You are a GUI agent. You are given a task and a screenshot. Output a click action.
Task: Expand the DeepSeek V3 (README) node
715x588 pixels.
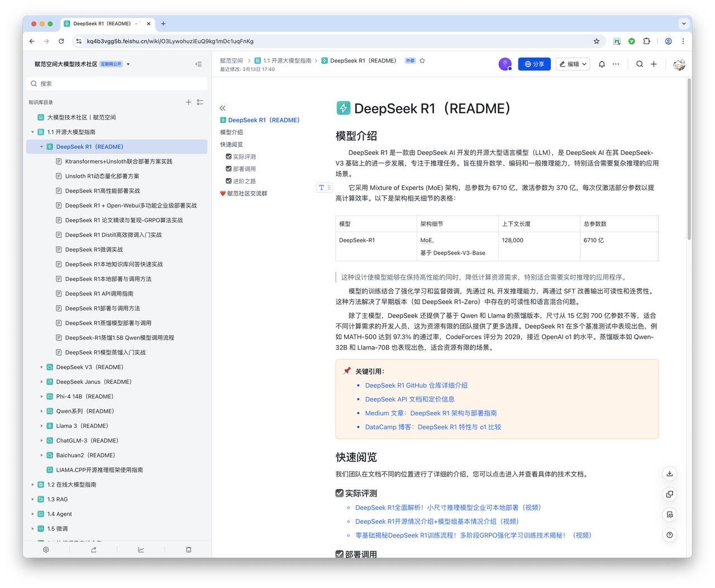[x=41, y=367]
